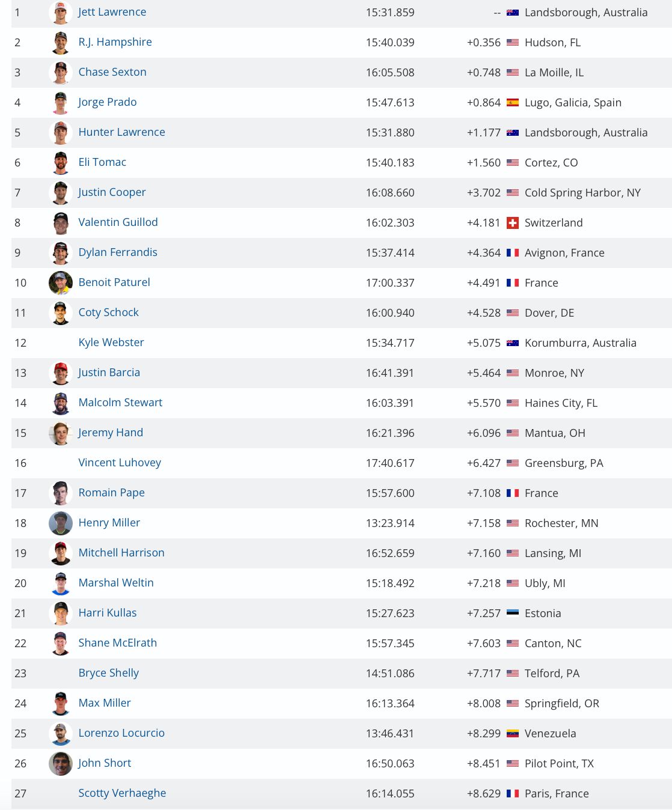Select John Short's rider photo

tap(60, 763)
